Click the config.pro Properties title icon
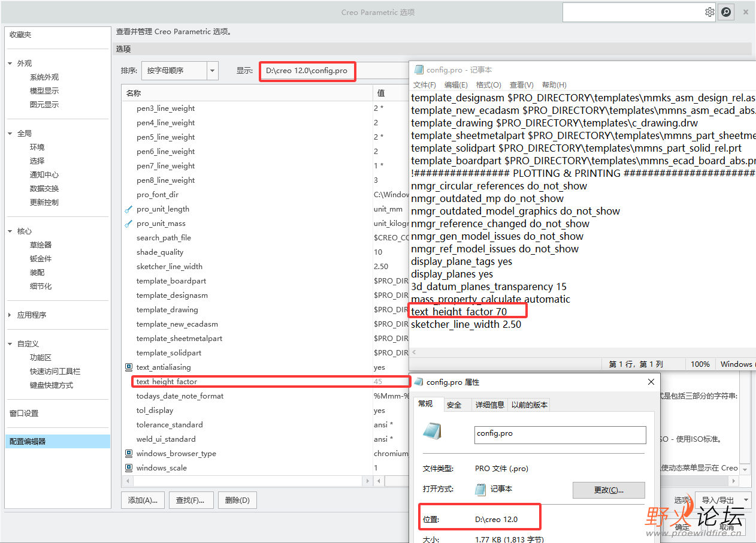Screen dimensions: 756x543 (419, 382)
